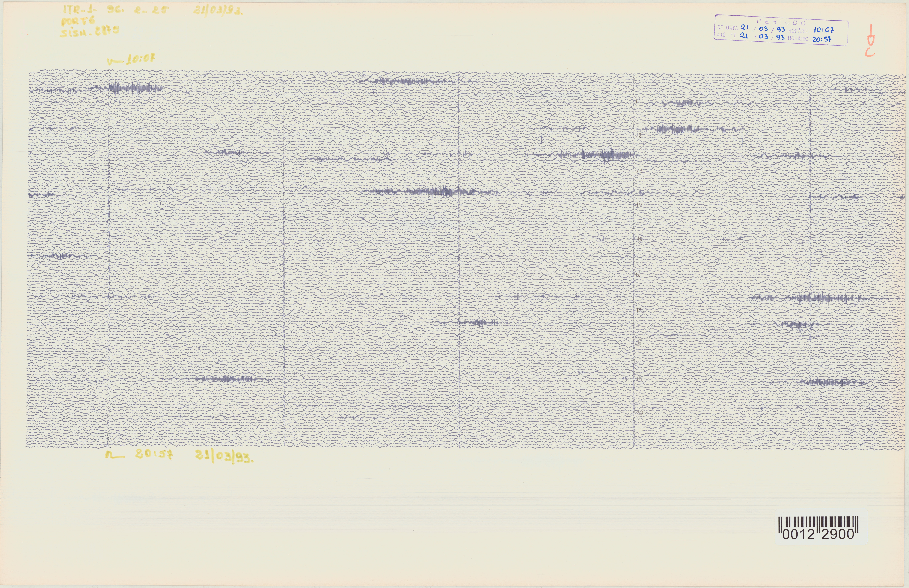The image size is (909, 588).
Task: Click the yellow "10:07" start marker above the traces
Action: click(140, 59)
